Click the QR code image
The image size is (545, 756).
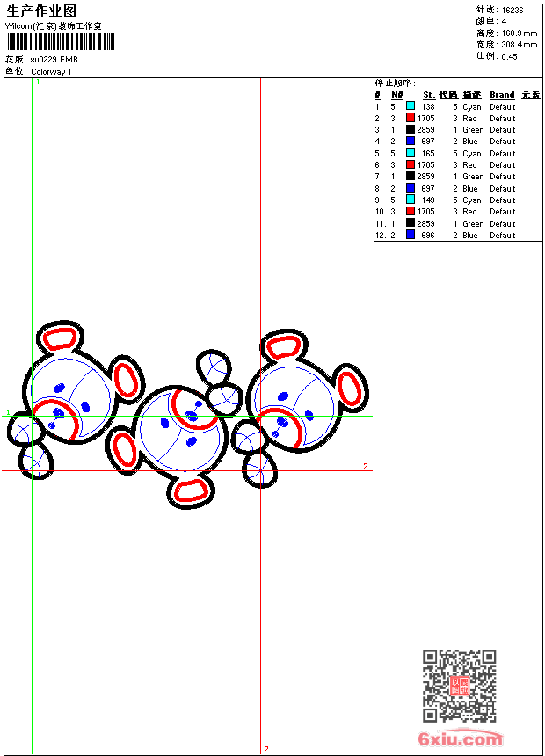pos(459,686)
